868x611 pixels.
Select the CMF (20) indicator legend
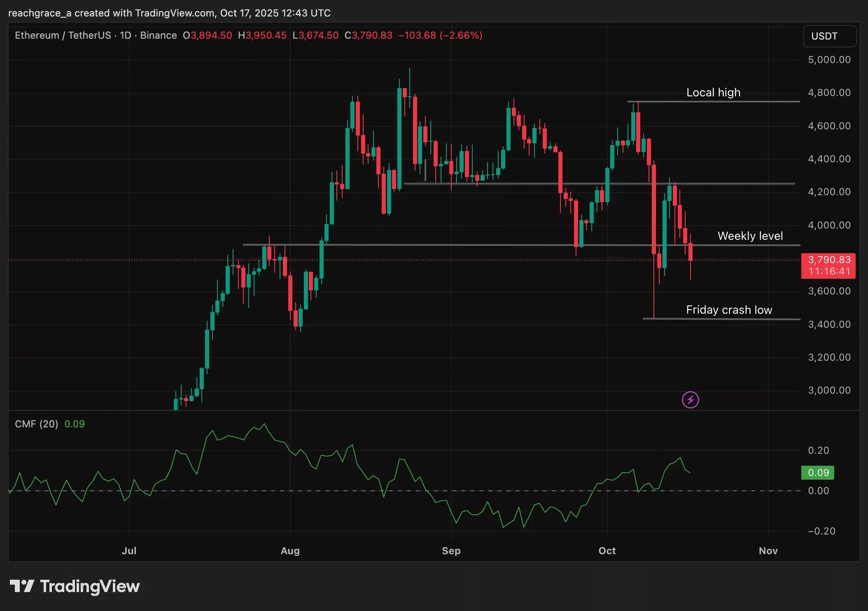click(36, 424)
